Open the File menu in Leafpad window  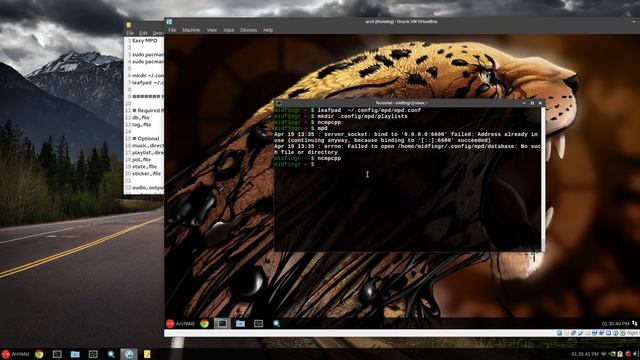[130, 33]
